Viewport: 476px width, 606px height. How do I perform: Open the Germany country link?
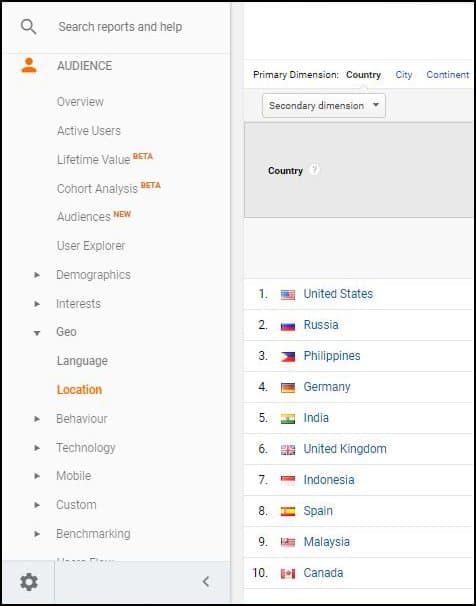pyautogui.click(x=327, y=387)
